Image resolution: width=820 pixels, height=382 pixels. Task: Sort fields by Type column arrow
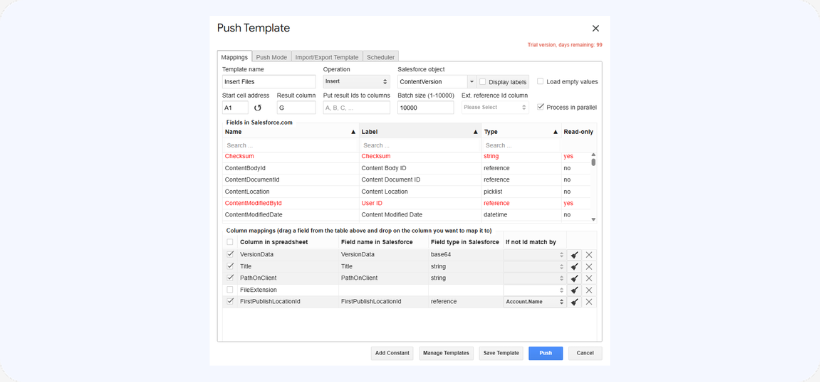point(555,132)
